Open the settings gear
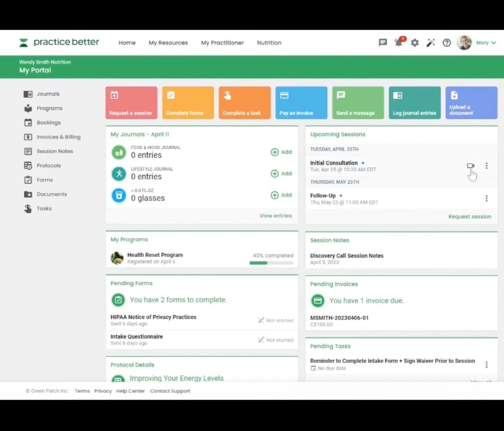 415,43
